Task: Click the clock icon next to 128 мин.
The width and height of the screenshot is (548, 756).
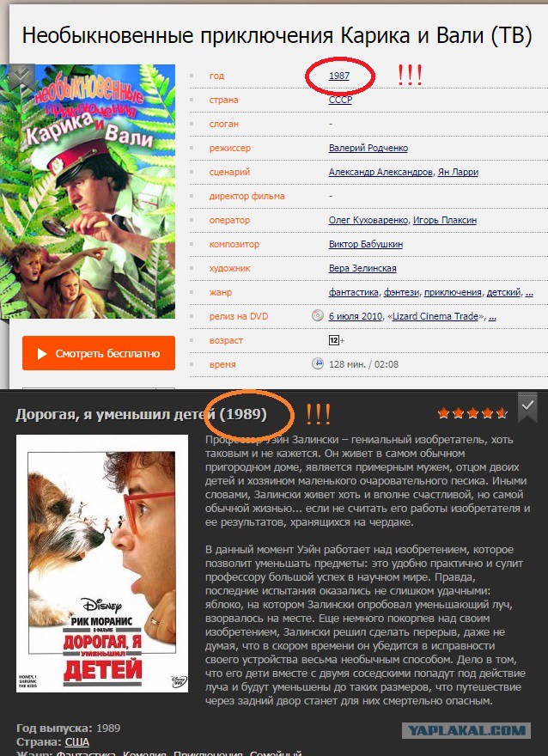Action: pyautogui.click(x=317, y=364)
